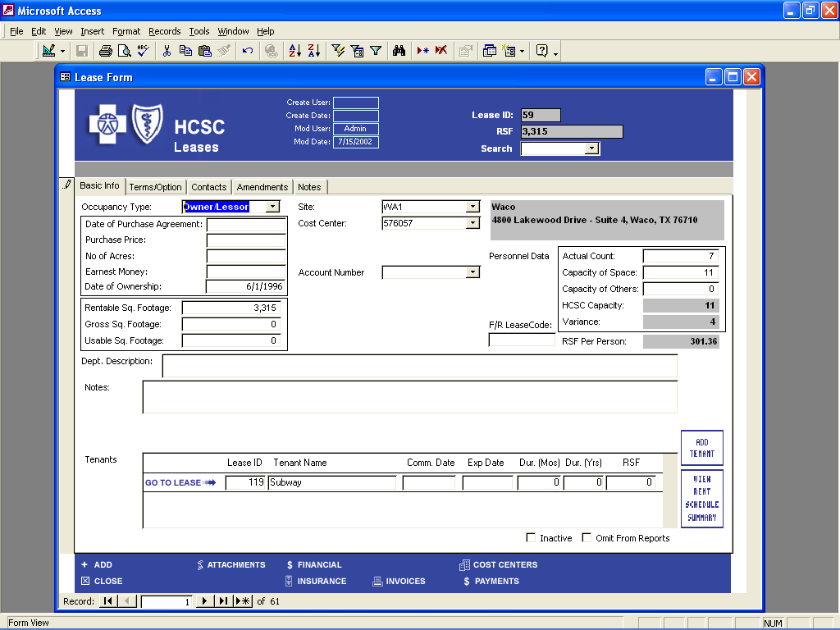Go to next record navigation button
Image resolution: width=840 pixels, height=630 pixels.
click(204, 601)
